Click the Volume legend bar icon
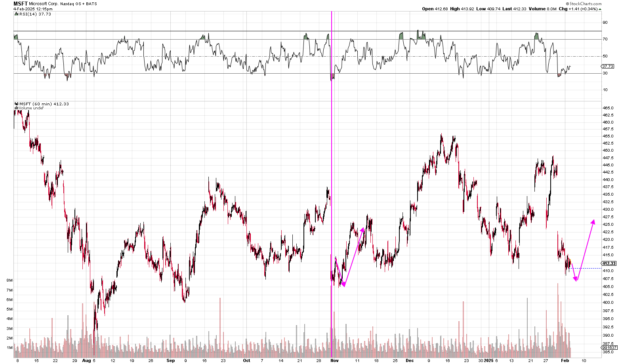This screenshot has height=364, width=620. (16, 108)
